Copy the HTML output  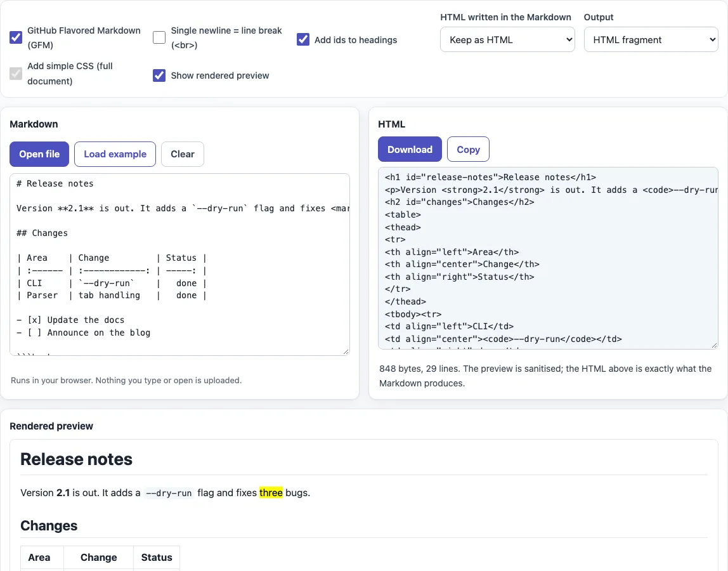tap(468, 149)
